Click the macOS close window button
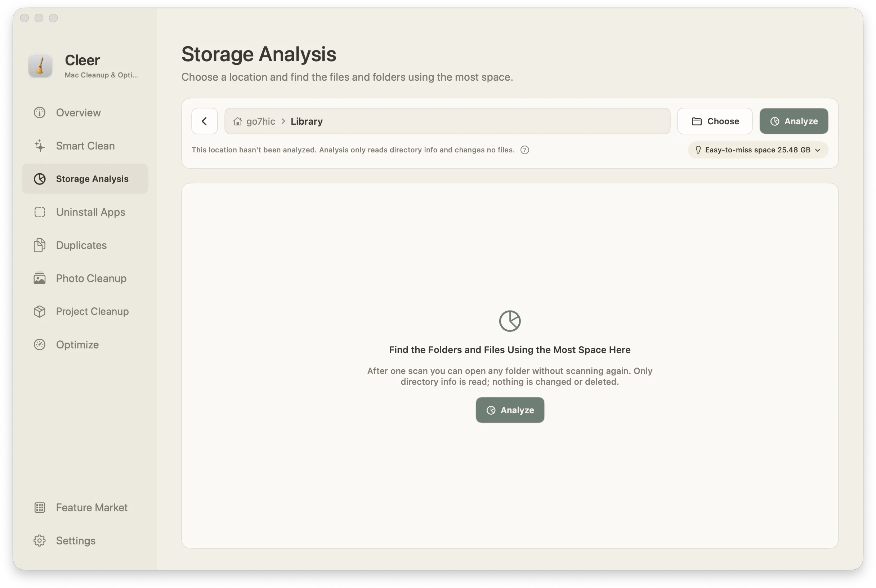Viewport: 876px width, 588px height. (x=24, y=18)
